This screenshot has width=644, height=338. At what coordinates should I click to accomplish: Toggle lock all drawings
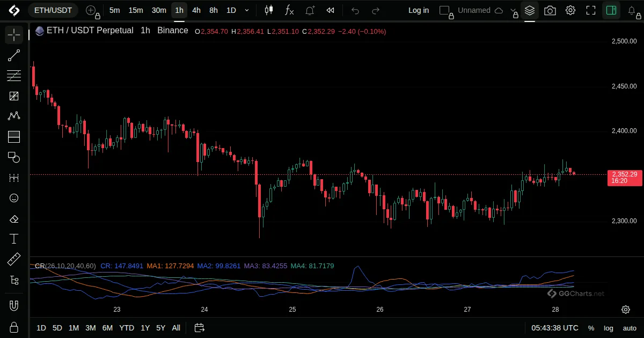14,327
